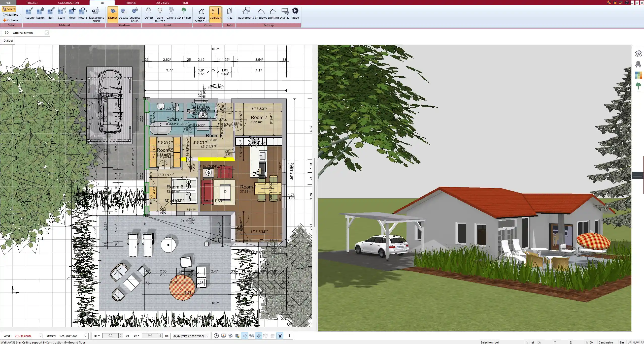Insert a Camera

click(x=171, y=13)
